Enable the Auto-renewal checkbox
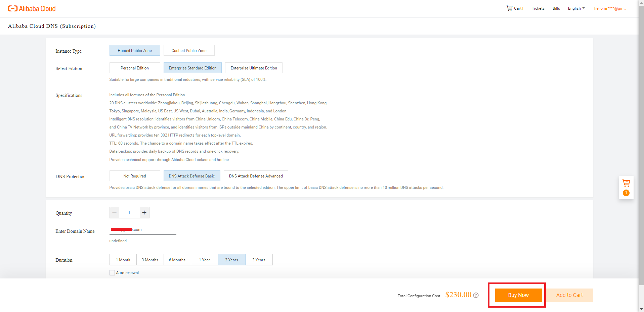Image resolution: width=644 pixels, height=312 pixels. click(112, 273)
